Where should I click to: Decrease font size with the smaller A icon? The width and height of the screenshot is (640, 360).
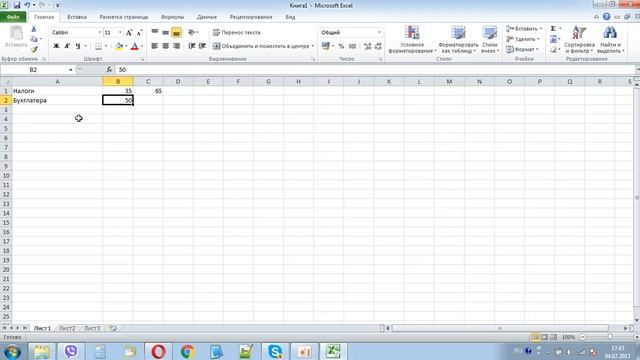point(139,32)
